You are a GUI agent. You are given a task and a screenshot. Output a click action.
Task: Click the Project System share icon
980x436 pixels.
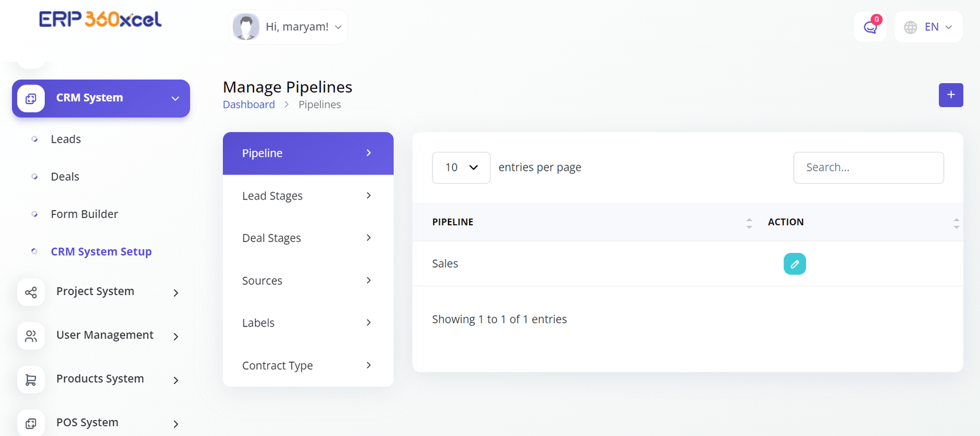pyautogui.click(x=31, y=292)
